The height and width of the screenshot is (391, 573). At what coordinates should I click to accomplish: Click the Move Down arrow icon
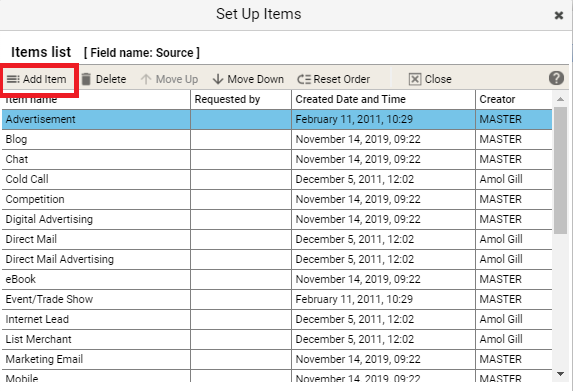tap(218, 79)
